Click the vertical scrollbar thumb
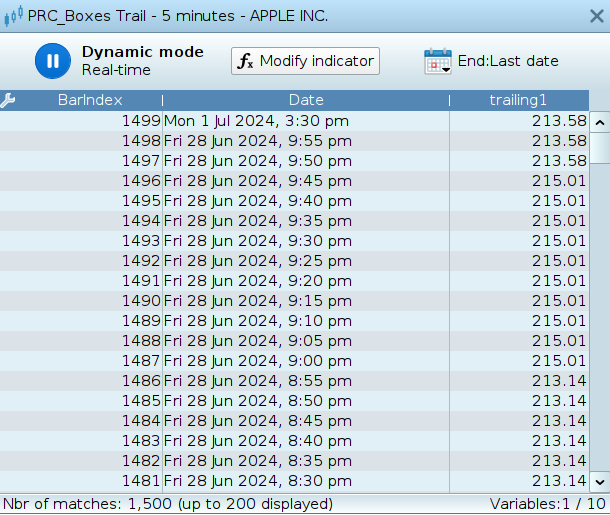Screen dimensions: 610x515 pyautogui.click(x=599, y=148)
